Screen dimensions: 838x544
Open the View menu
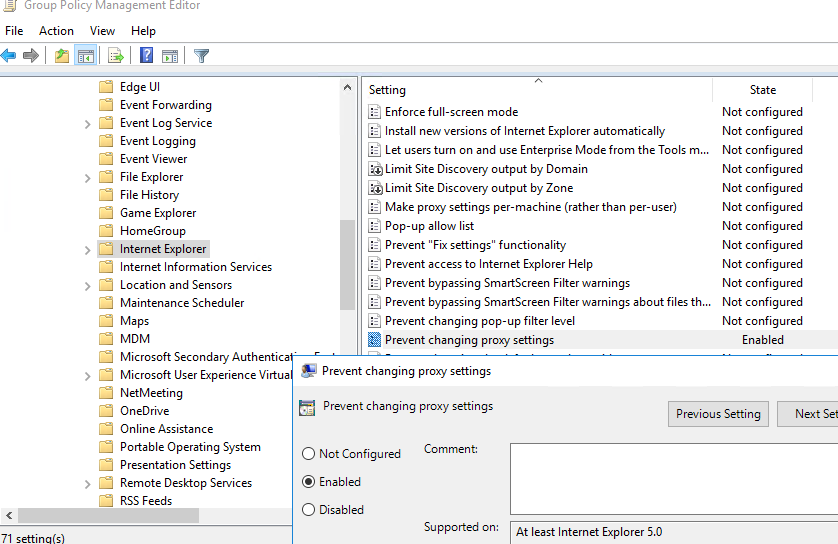tap(102, 31)
